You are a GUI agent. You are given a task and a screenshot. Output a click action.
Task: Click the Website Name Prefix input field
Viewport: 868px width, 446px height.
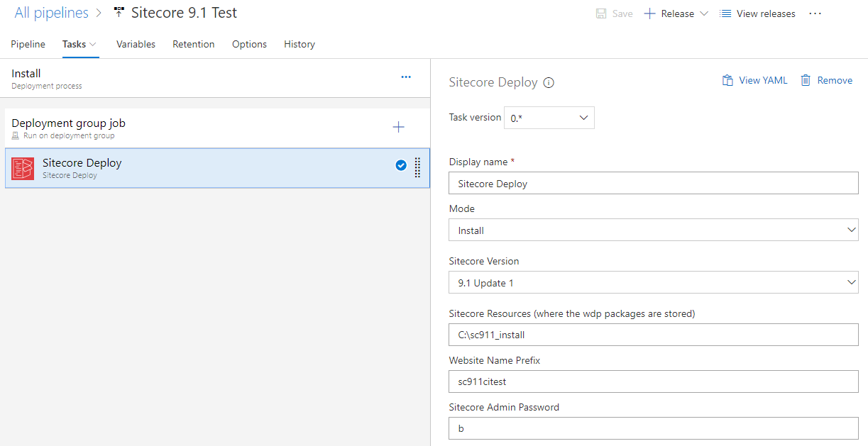coord(653,381)
